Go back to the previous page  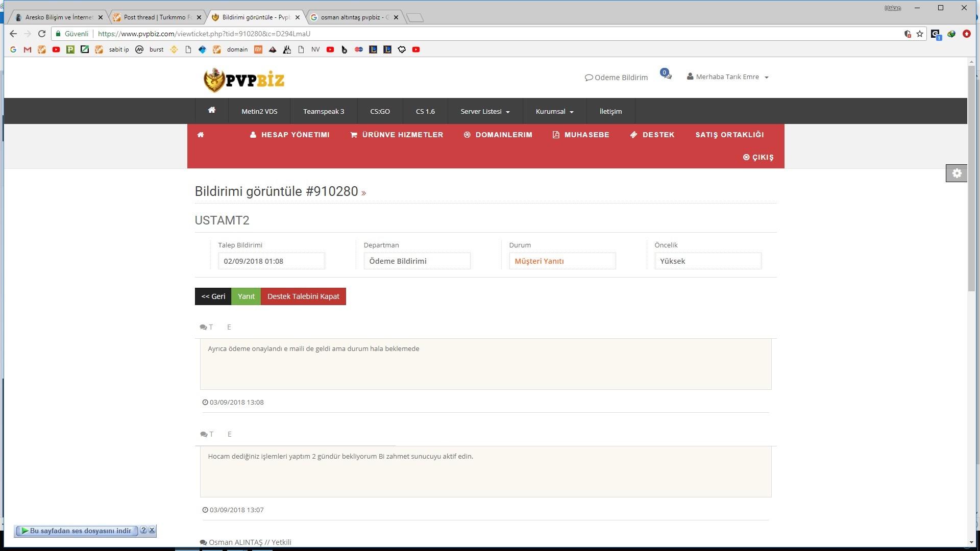[x=13, y=34]
